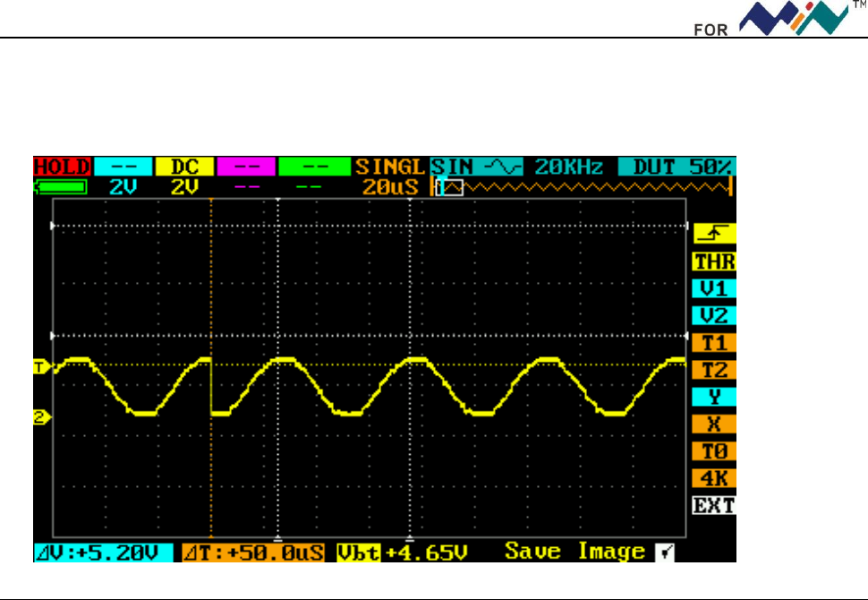Open the SIN waveform output type
The image size is (868, 600).
(452, 167)
